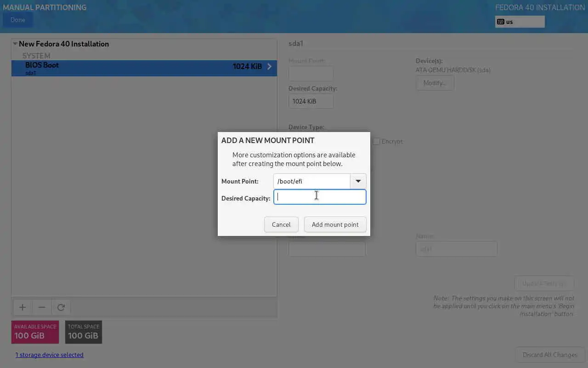
Task: Click the plus icon to add partition
Action: pyautogui.click(x=22, y=307)
